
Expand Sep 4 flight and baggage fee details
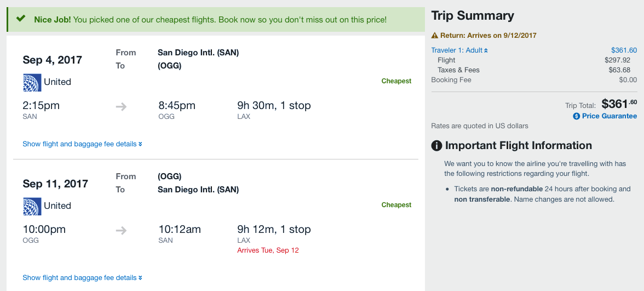coord(82,144)
